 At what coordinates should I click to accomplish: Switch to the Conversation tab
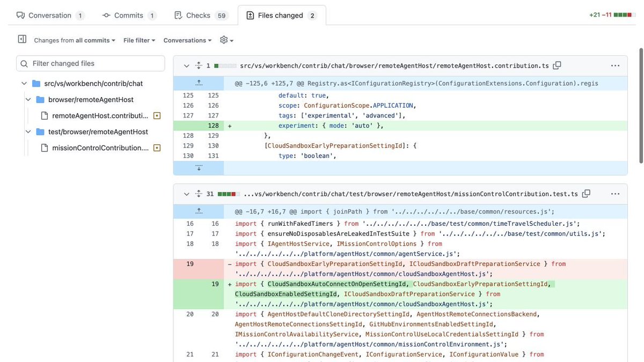coord(50,16)
